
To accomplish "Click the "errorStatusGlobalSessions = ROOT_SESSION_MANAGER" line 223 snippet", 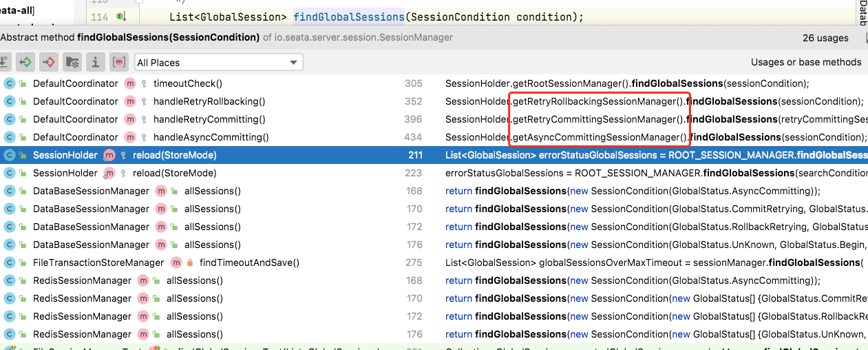I will (573, 173).
